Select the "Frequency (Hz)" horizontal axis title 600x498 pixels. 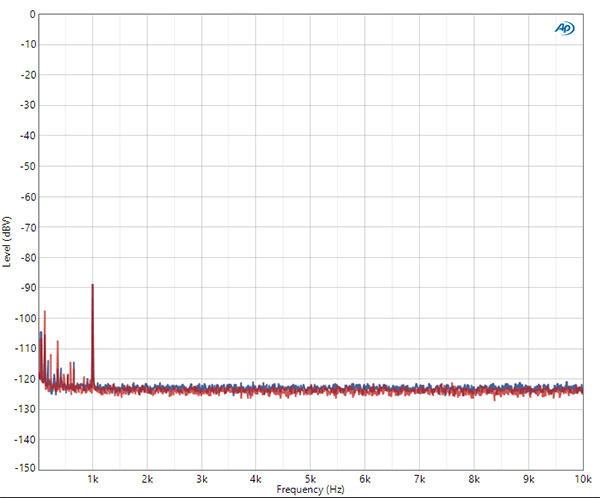tap(311, 490)
